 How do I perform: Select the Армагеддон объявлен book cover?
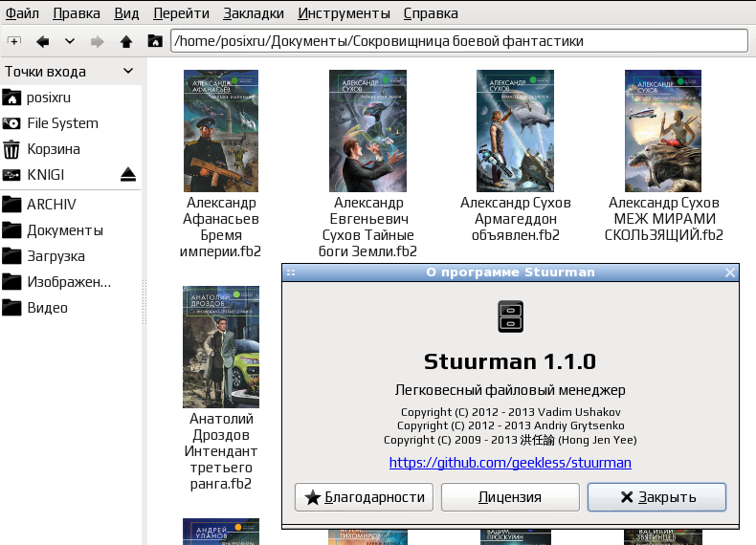click(516, 131)
